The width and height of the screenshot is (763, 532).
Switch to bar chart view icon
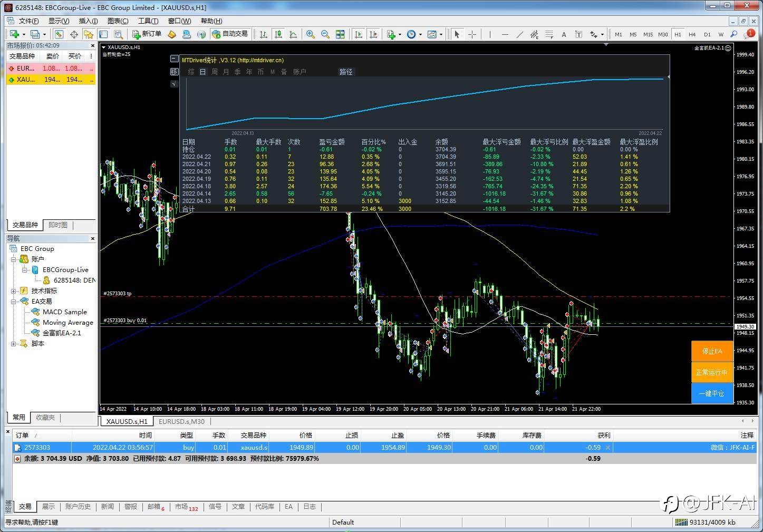click(x=263, y=34)
